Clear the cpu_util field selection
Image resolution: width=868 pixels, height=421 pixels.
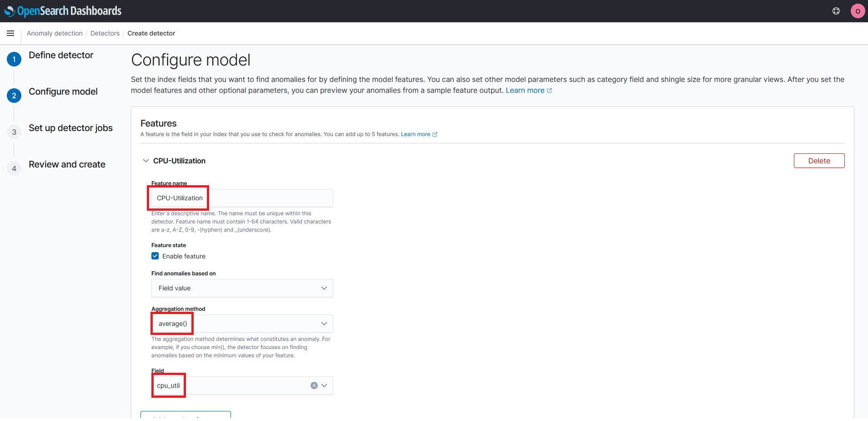(314, 385)
